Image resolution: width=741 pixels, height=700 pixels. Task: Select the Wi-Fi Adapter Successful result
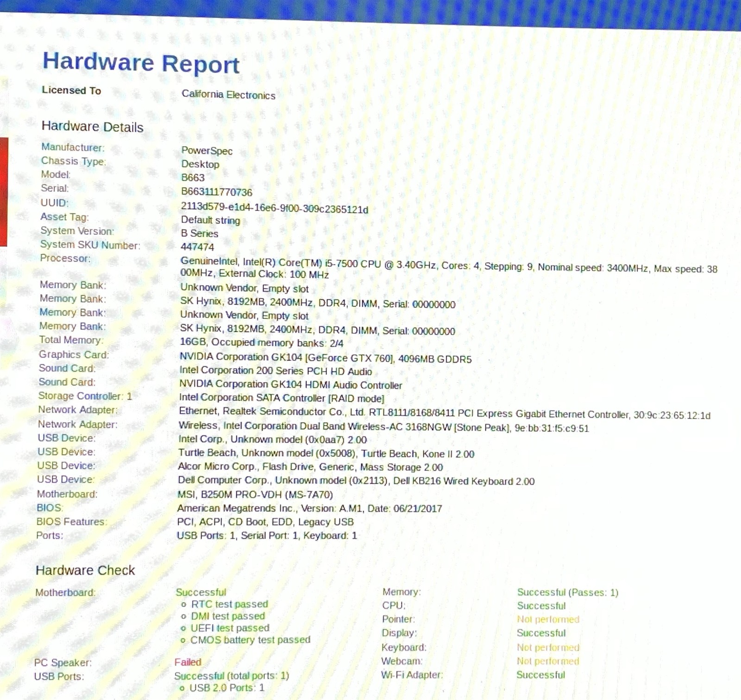click(540, 675)
